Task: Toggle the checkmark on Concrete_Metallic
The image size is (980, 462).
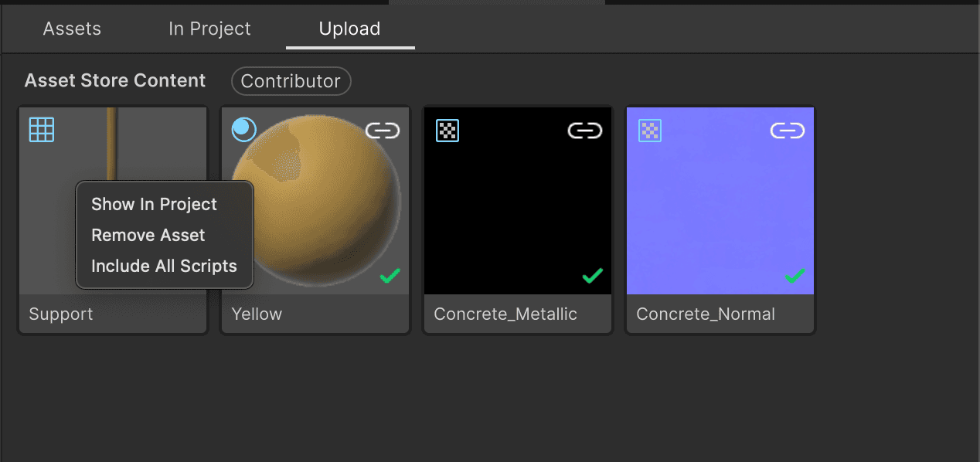Action: tap(593, 275)
